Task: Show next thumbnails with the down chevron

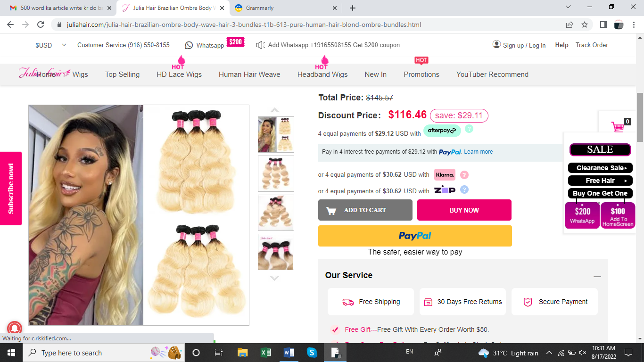Action: pyautogui.click(x=274, y=278)
